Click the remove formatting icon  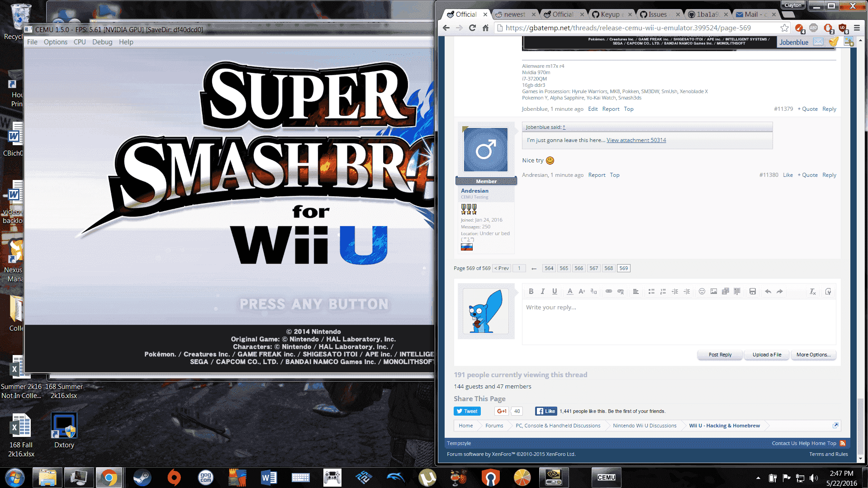point(813,292)
